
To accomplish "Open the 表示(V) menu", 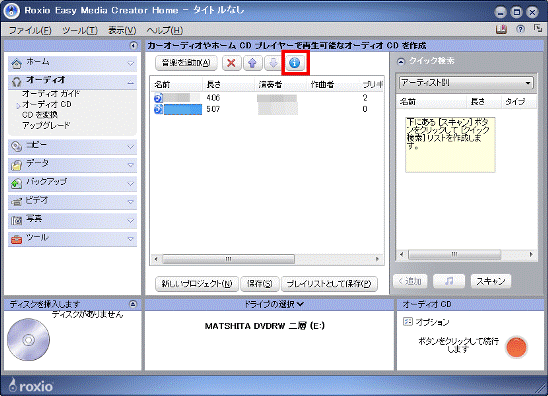I will [122, 30].
